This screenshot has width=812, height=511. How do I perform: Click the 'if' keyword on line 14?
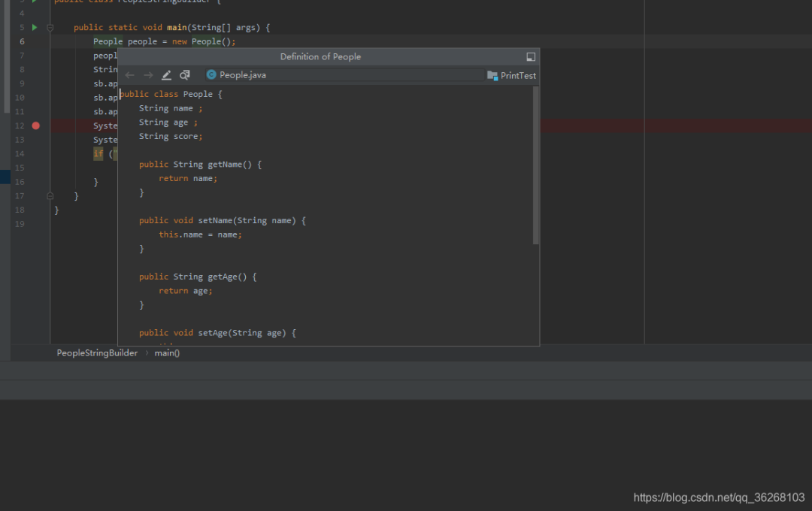pyautogui.click(x=98, y=153)
